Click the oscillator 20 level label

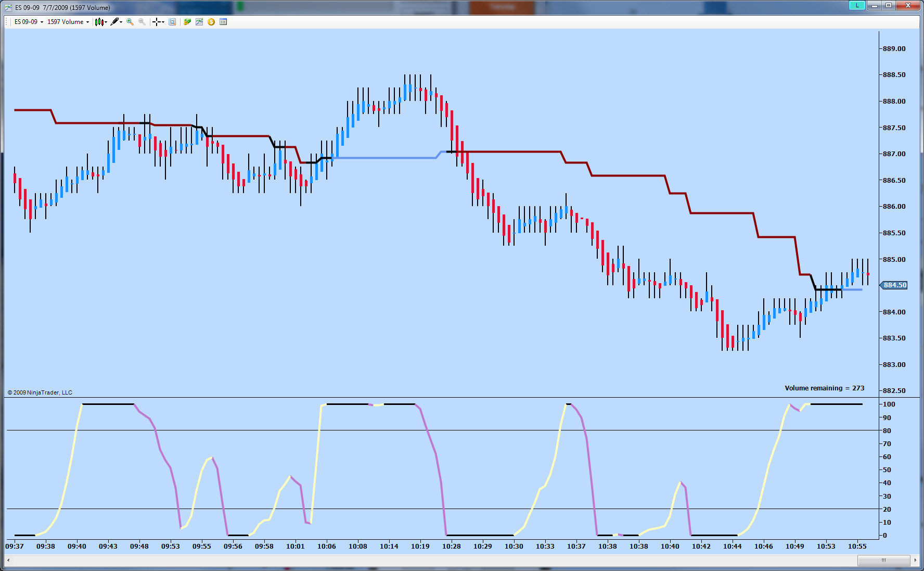(887, 510)
